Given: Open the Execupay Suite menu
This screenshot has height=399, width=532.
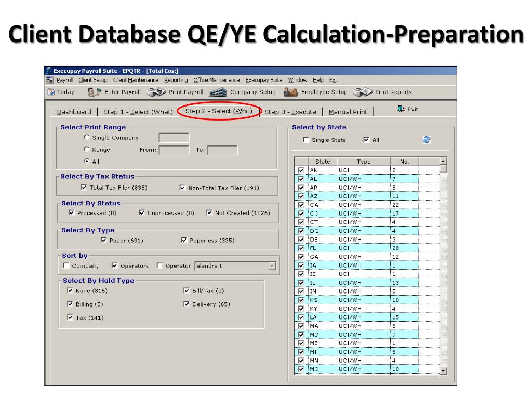Looking at the screenshot, I should (263, 80).
